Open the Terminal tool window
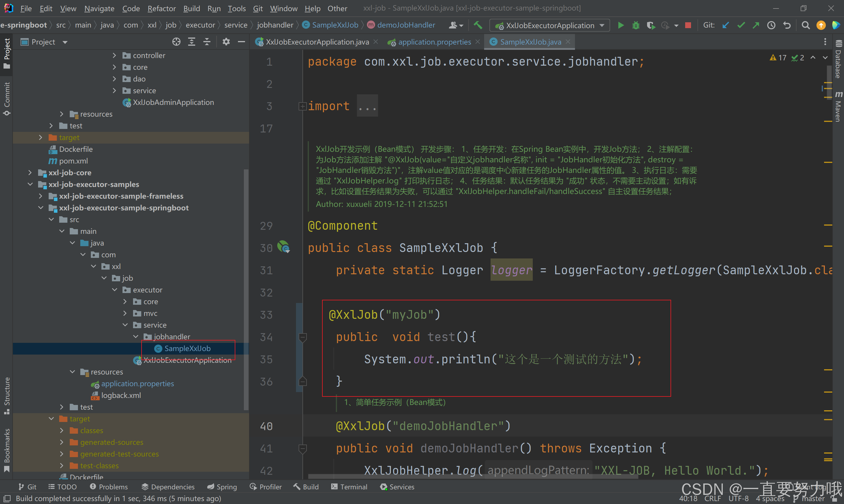Screen dimensions: 844x504 pos(350,487)
